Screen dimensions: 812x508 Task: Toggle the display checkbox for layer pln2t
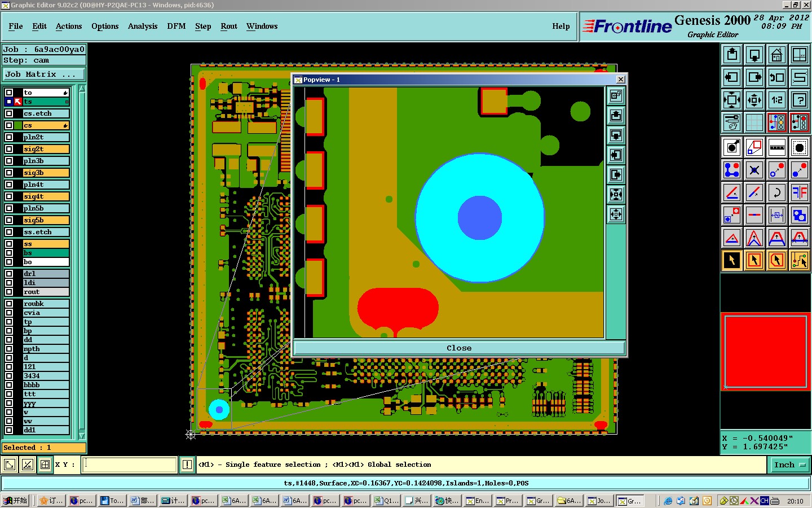click(x=9, y=137)
